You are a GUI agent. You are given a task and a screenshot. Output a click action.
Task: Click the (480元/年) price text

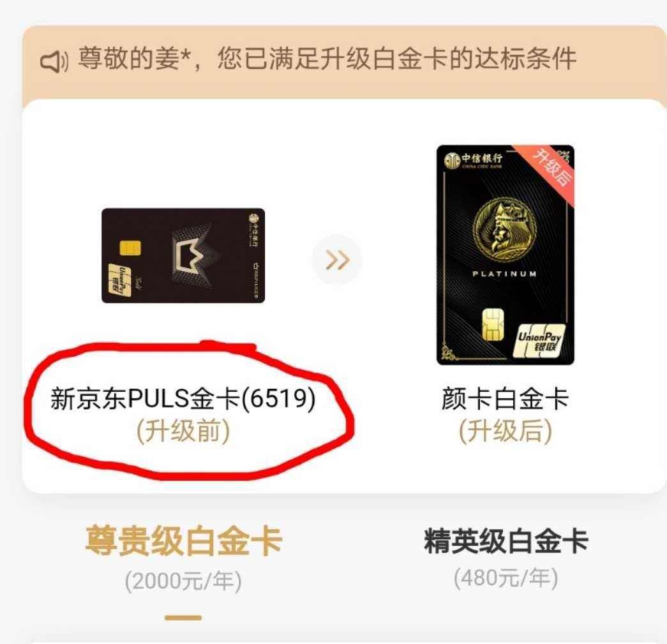coord(506,578)
